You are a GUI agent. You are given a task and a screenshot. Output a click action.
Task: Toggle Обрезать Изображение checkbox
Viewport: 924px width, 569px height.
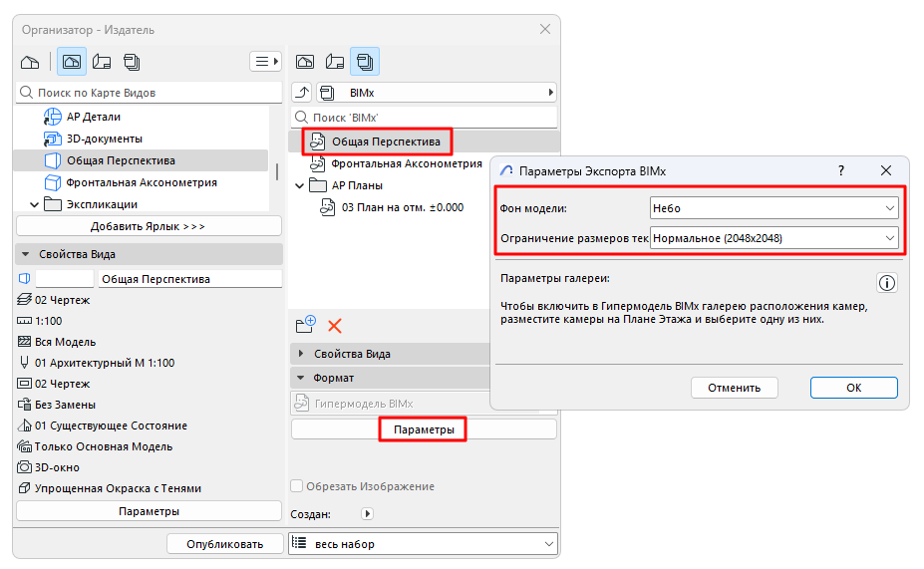coord(297,486)
